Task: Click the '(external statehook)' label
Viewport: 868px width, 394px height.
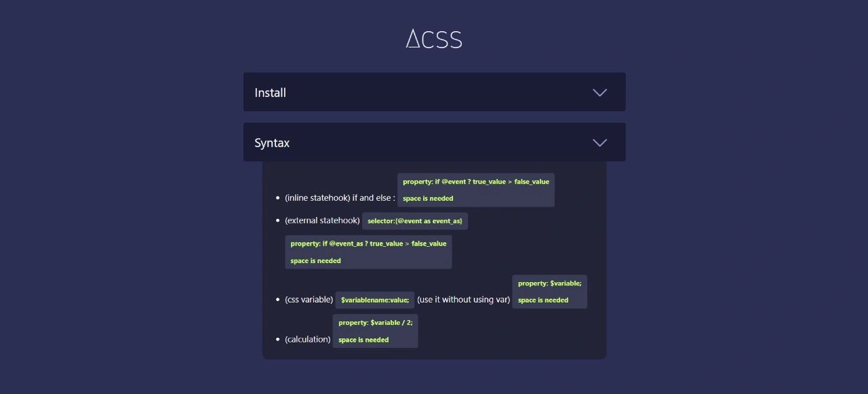Action: point(322,220)
